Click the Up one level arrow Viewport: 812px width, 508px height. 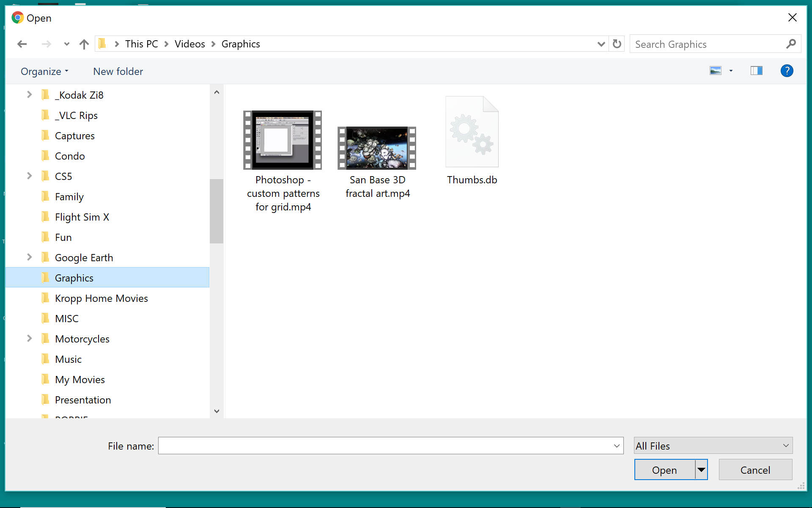pos(84,44)
